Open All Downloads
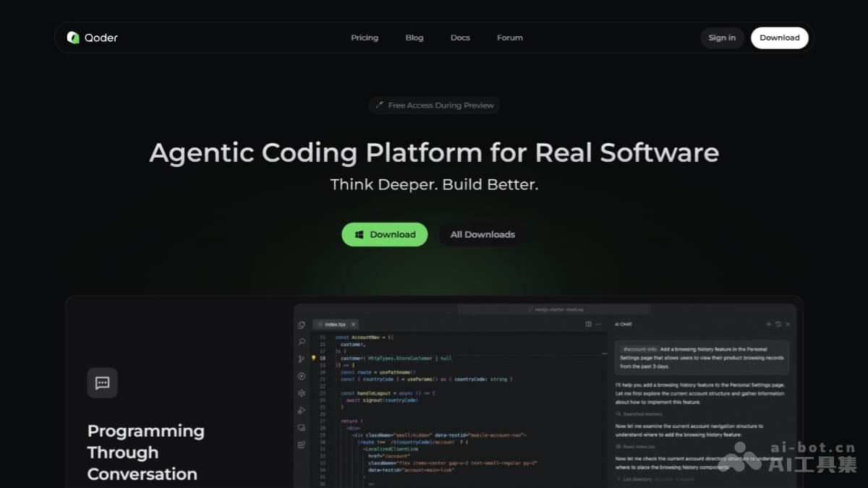 pos(482,234)
